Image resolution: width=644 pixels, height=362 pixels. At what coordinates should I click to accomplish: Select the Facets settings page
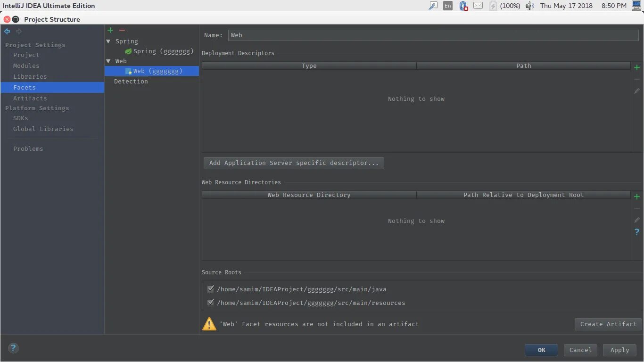[x=52, y=88]
